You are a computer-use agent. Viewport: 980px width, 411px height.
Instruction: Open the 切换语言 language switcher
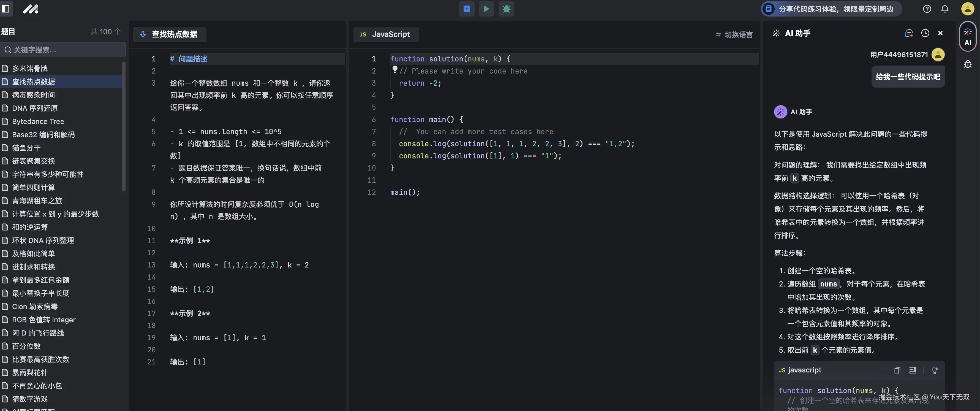734,35
